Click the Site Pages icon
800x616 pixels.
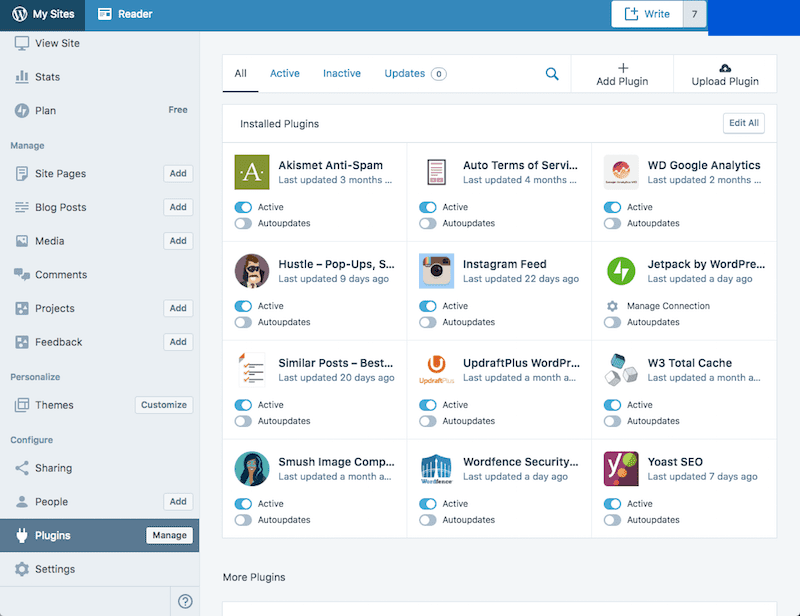pos(22,174)
